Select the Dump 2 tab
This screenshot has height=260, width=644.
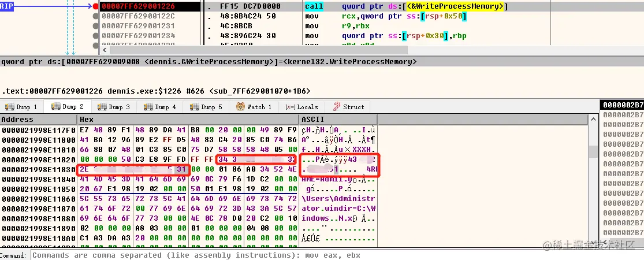[68, 106]
